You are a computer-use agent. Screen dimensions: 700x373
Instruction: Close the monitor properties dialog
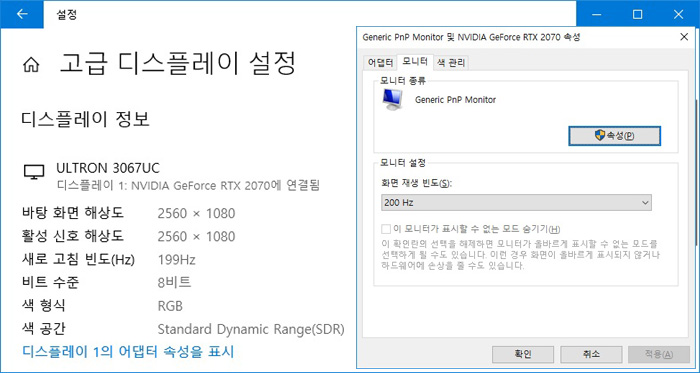click(x=683, y=37)
